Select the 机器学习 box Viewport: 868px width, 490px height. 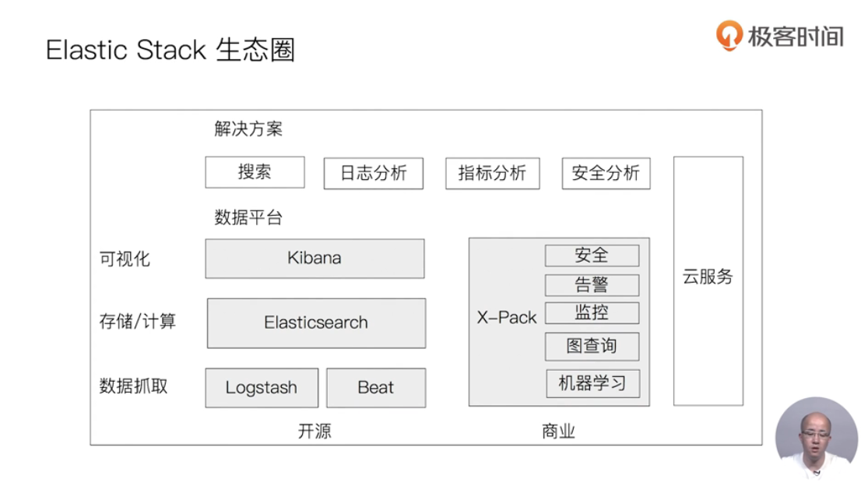(592, 383)
